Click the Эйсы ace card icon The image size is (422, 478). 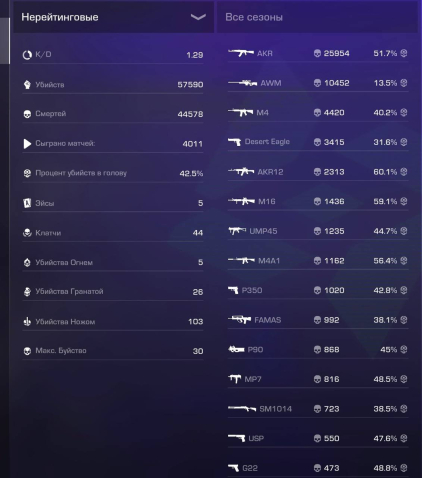click(27, 203)
